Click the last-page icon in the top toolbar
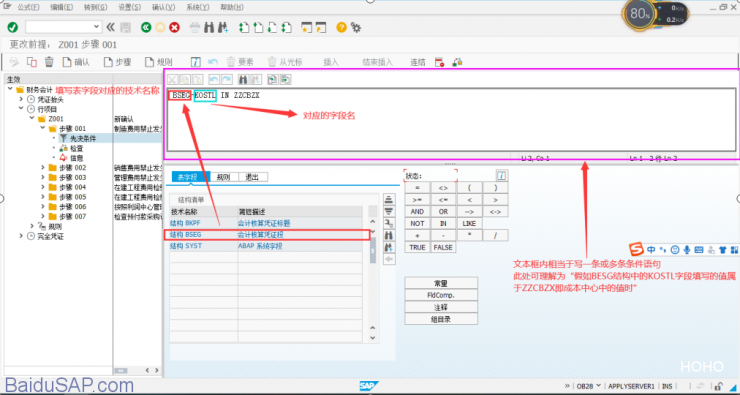This screenshot has width=740, height=395. click(287, 27)
